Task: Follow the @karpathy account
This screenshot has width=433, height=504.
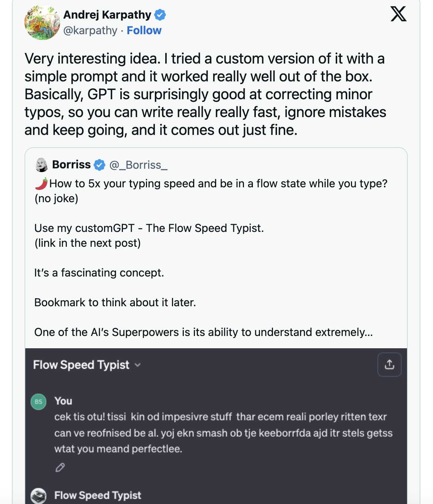Action: point(144,30)
